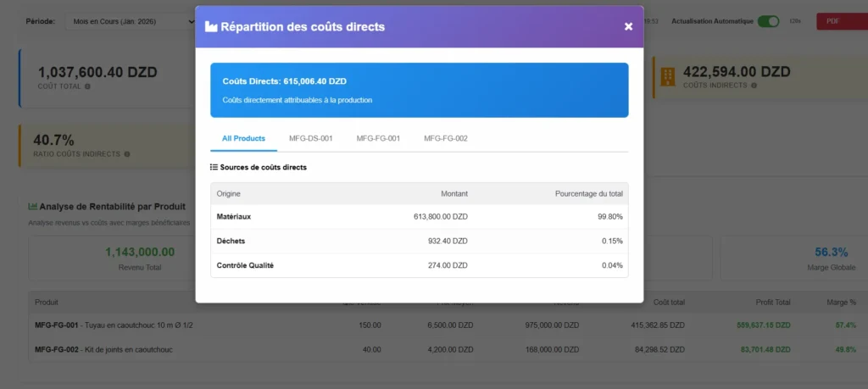868x389 pixels.
Task: Click the 150.00 quantity sold cell
Action: (370, 325)
